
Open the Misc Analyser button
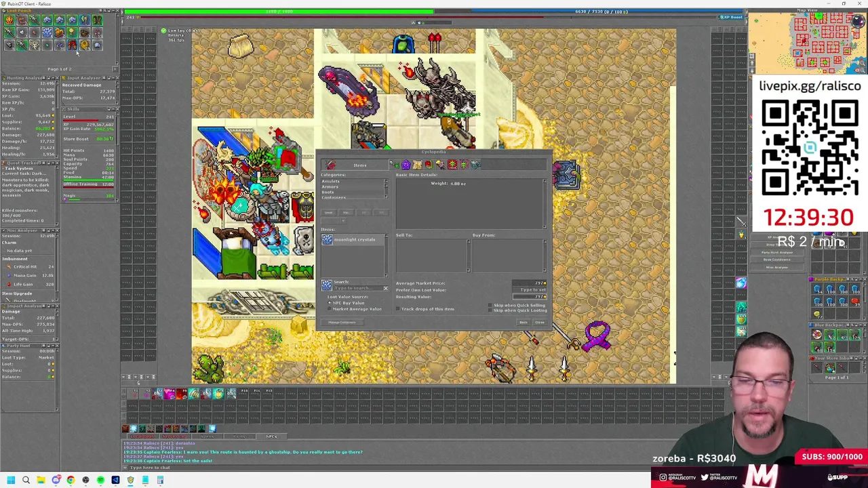pos(777,267)
